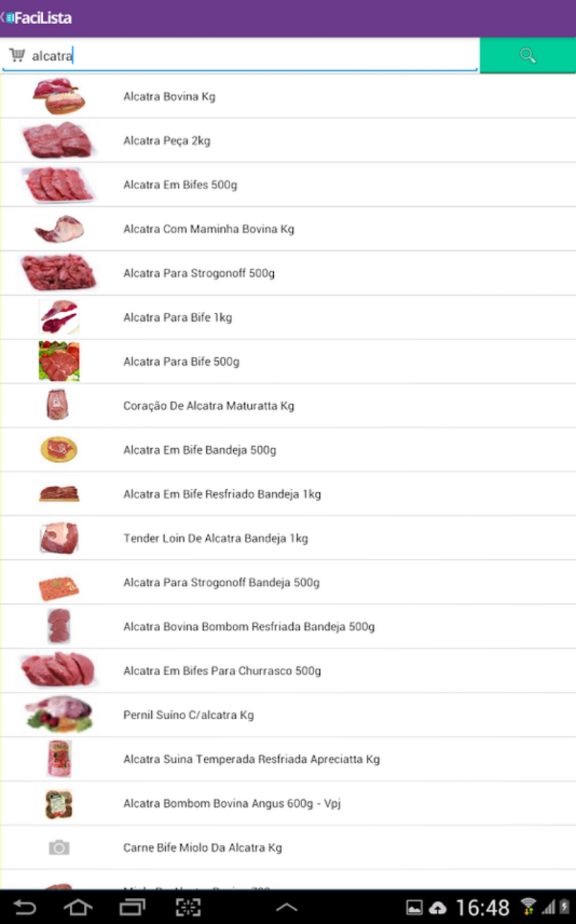Tap the FaciLista back logo
This screenshot has width=576, height=924.
(x=37, y=18)
